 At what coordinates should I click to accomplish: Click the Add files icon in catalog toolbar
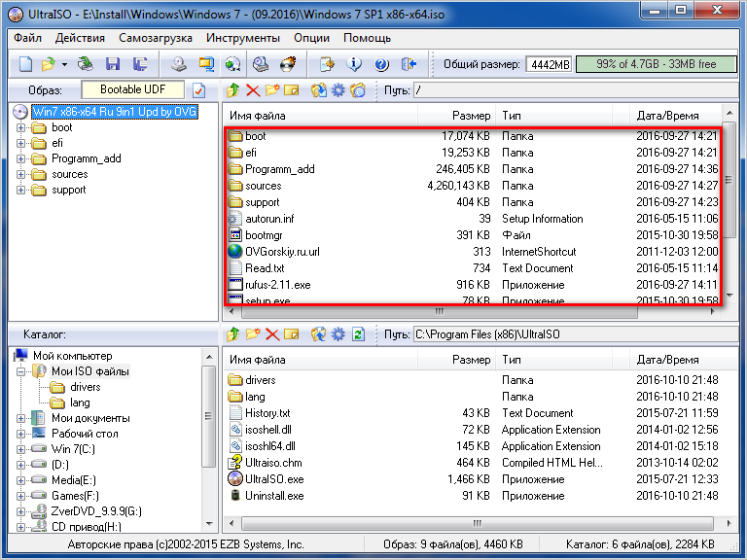click(x=319, y=334)
